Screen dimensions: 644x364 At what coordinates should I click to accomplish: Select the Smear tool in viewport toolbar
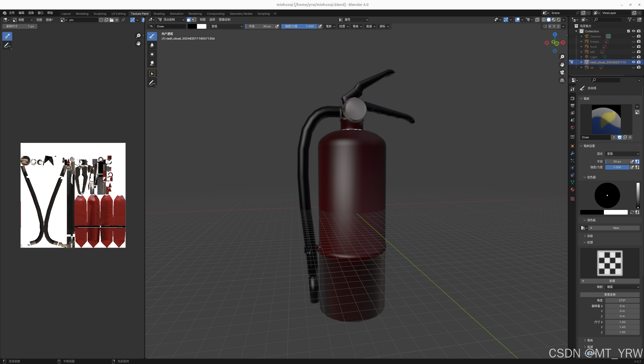152,63
